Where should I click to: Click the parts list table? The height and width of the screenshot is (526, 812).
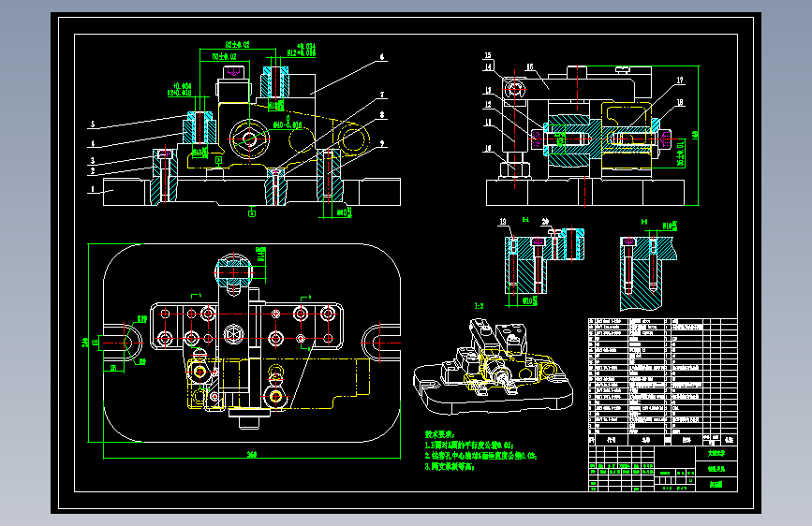point(663,382)
